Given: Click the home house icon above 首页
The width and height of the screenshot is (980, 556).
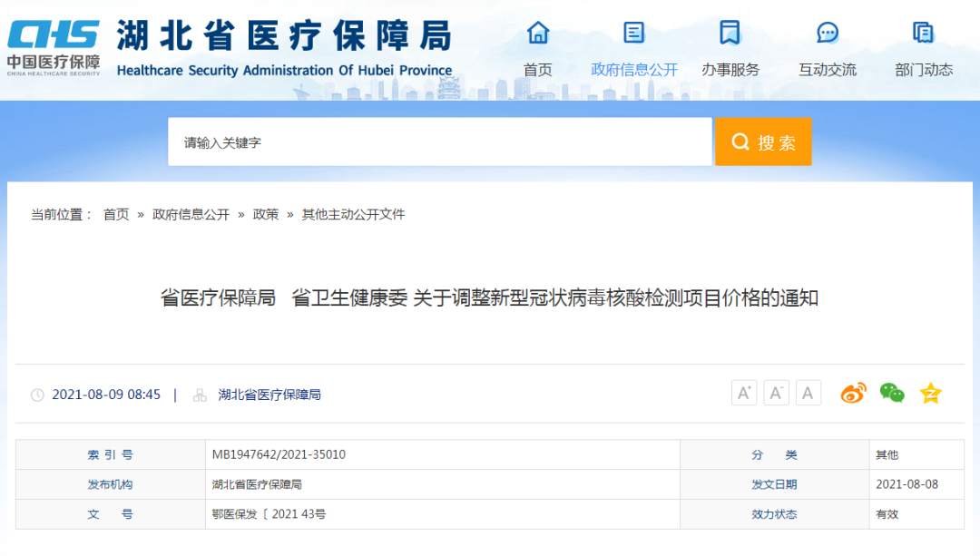Looking at the screenshot, I should coord(537,33).
